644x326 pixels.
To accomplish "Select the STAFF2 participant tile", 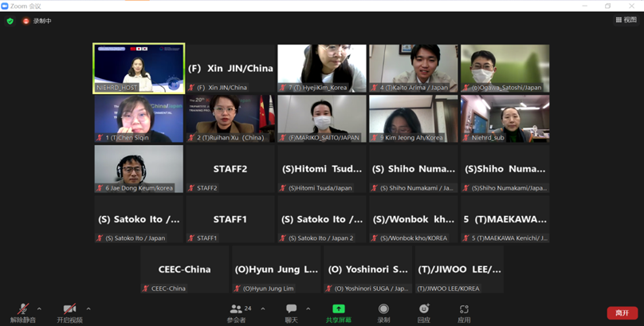I will (230, 169).
